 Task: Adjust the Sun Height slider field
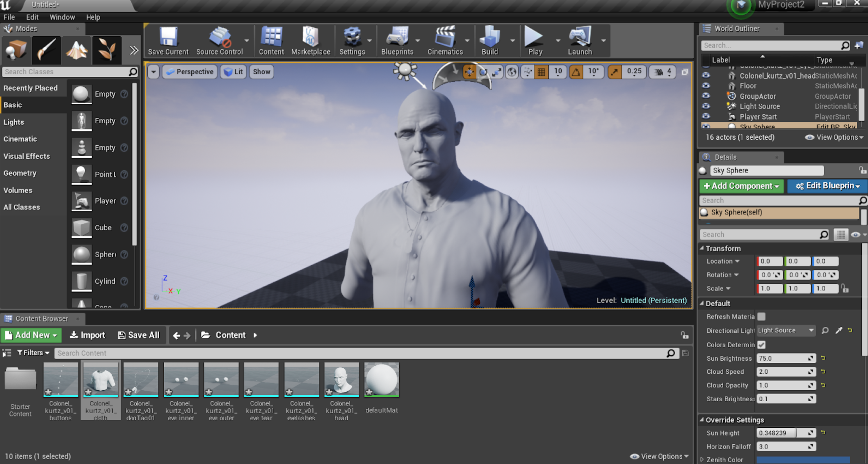click(x=786, y=433)
